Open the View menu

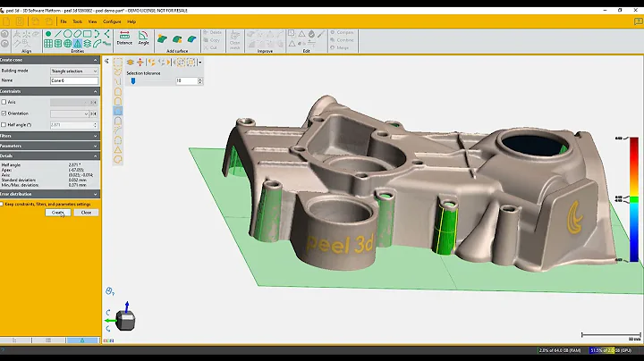coord(92,21)
